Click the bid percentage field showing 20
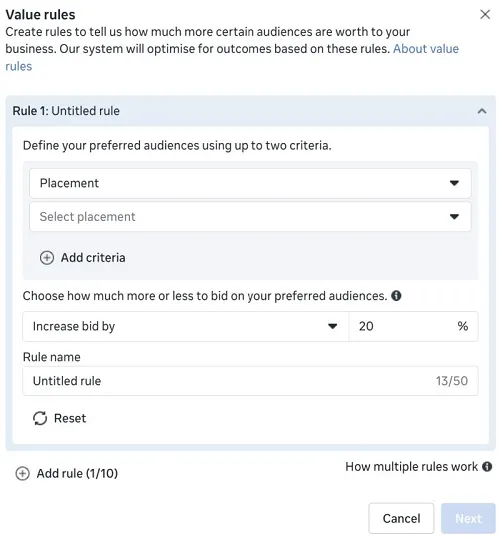This screenshot has height=537, width=500. (413, 326)
